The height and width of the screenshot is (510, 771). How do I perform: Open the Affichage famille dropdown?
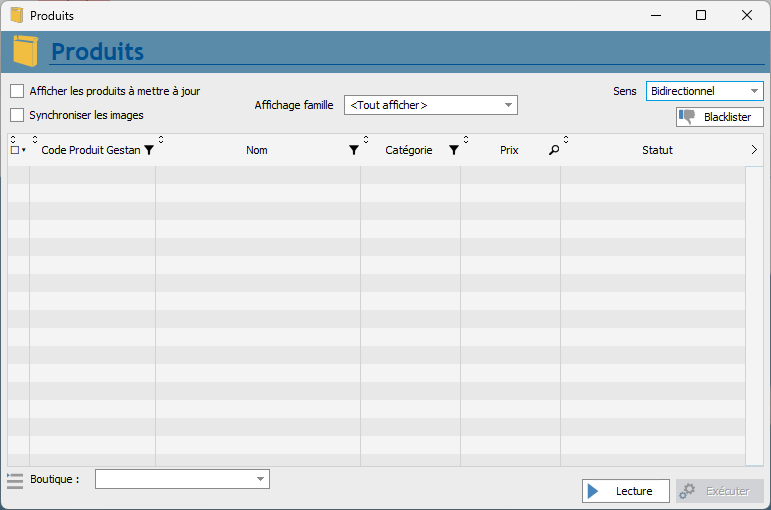431,105
